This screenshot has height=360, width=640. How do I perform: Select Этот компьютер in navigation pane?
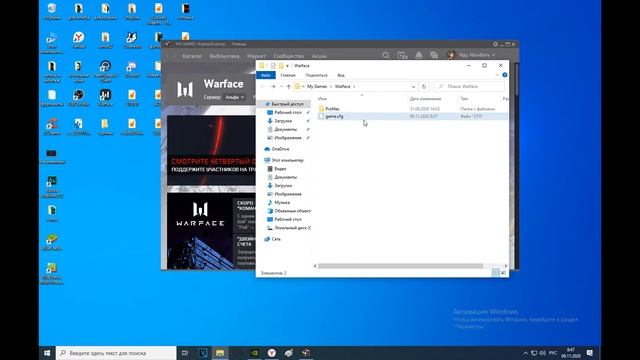(287, 160)
